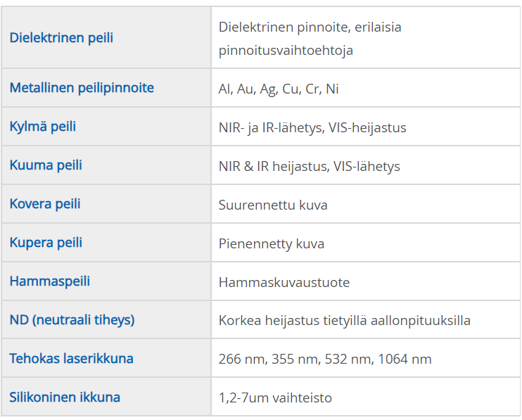522x420 pixels.
Task: Click the 'Al, Au, Ag, Cu, Cr, Ni' cell
Action: point(279,89)
